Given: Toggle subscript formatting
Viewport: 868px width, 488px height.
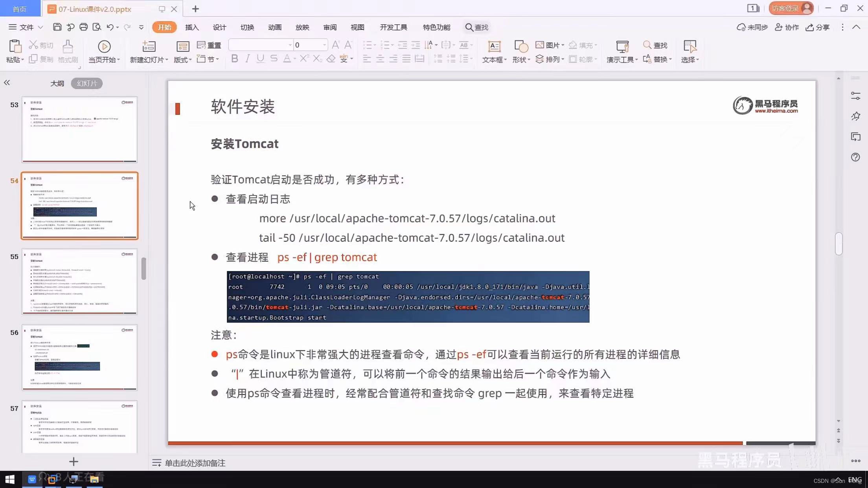Looking at the screenshot, I should point(317,59).
